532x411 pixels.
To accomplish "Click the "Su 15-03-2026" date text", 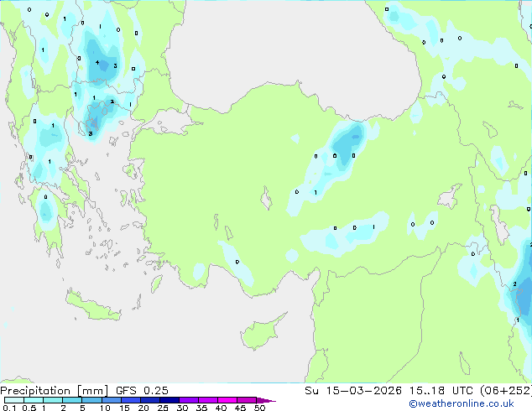I will pos(353,391).
